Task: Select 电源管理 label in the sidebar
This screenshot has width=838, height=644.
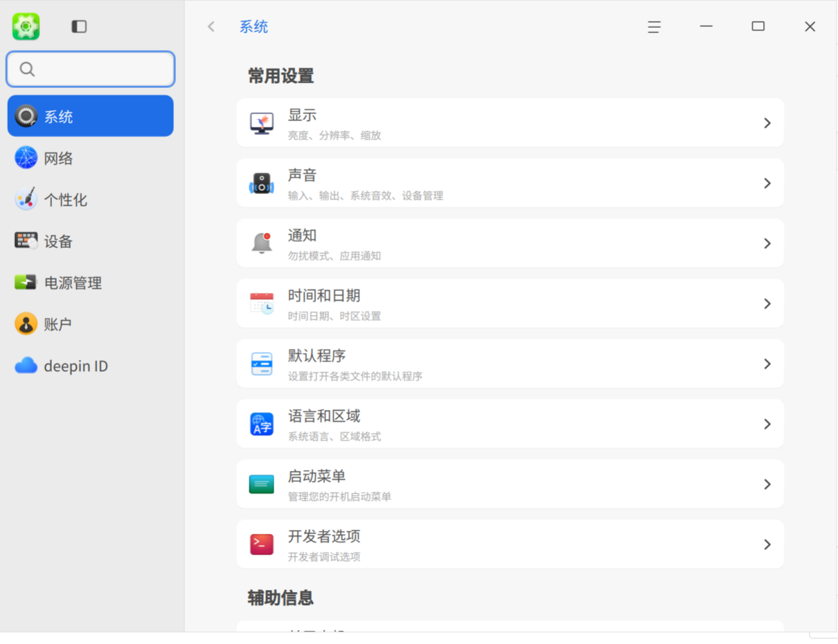Action: (73, 283)
